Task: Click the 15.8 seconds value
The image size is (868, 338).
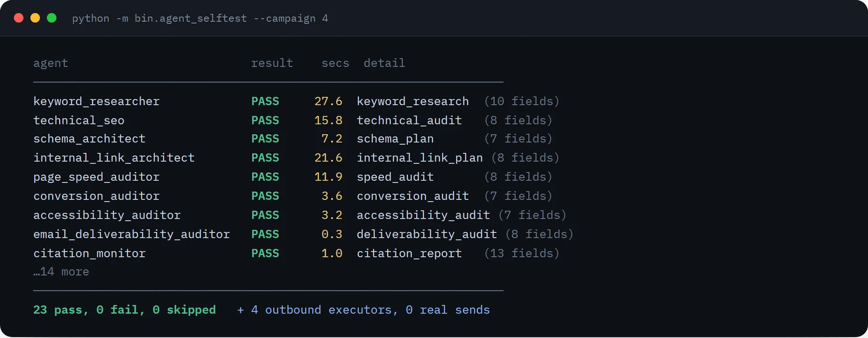Action: (x=328, y=120)
